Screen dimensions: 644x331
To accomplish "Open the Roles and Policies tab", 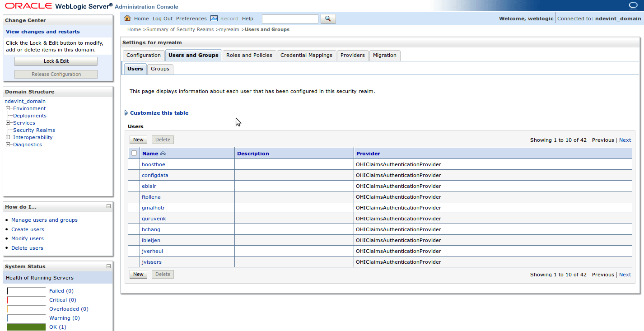I will pos(249,55).
